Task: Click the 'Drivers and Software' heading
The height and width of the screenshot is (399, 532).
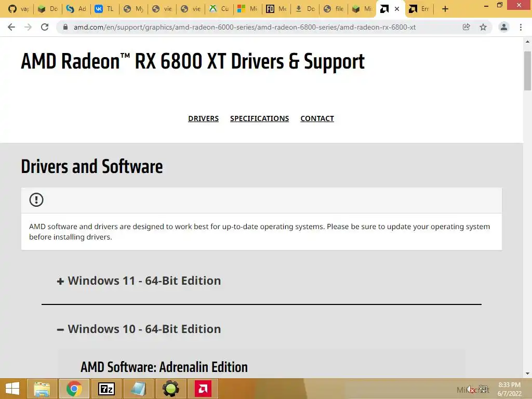Action: click(x=91, y=166)
